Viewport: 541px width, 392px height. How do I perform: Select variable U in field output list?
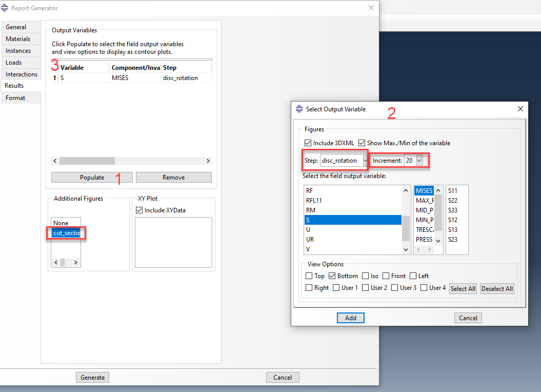pyautogui.click(x=308, y=230)
